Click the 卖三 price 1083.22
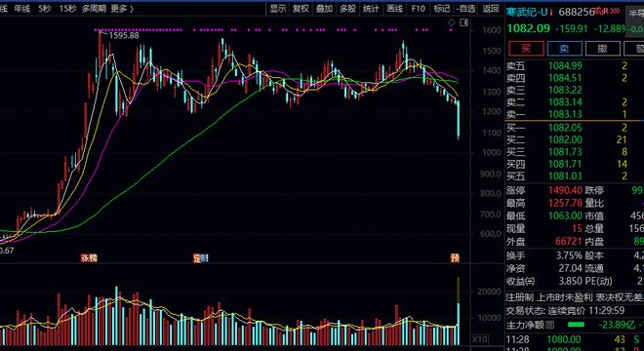Viewport: 644px width, 351px height. [x=565, y=90]
